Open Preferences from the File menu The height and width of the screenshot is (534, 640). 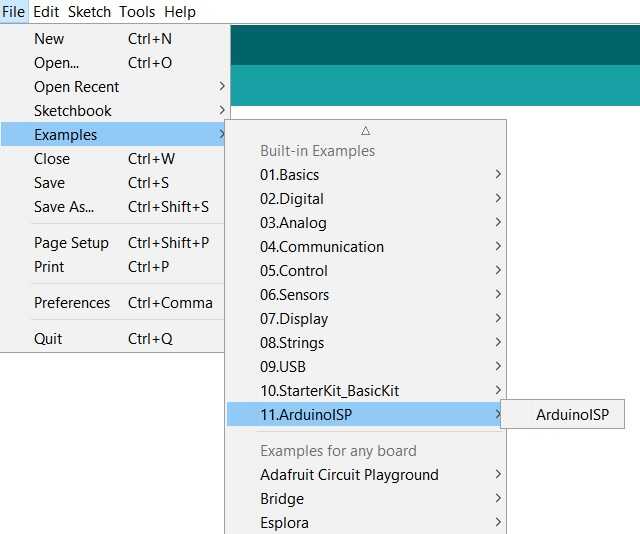tap(72, 303)
